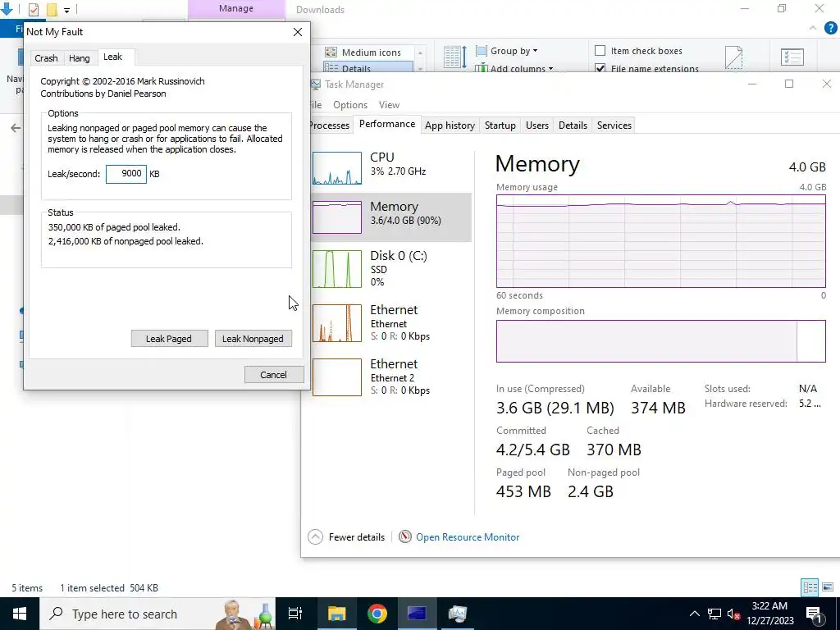Viewport: 840px width, 630px height.
Task: Uncheck File name extensions option
Action: [x=600, y=68]
